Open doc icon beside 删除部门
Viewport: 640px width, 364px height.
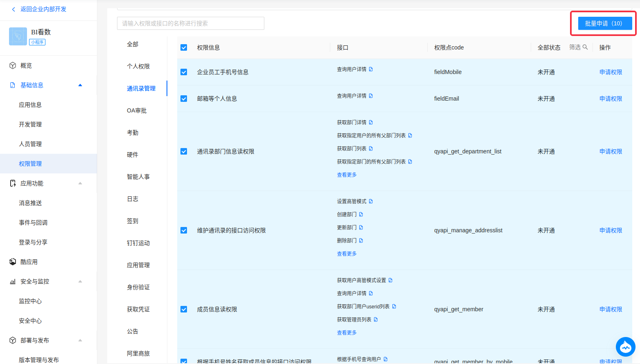click(361, 240)
